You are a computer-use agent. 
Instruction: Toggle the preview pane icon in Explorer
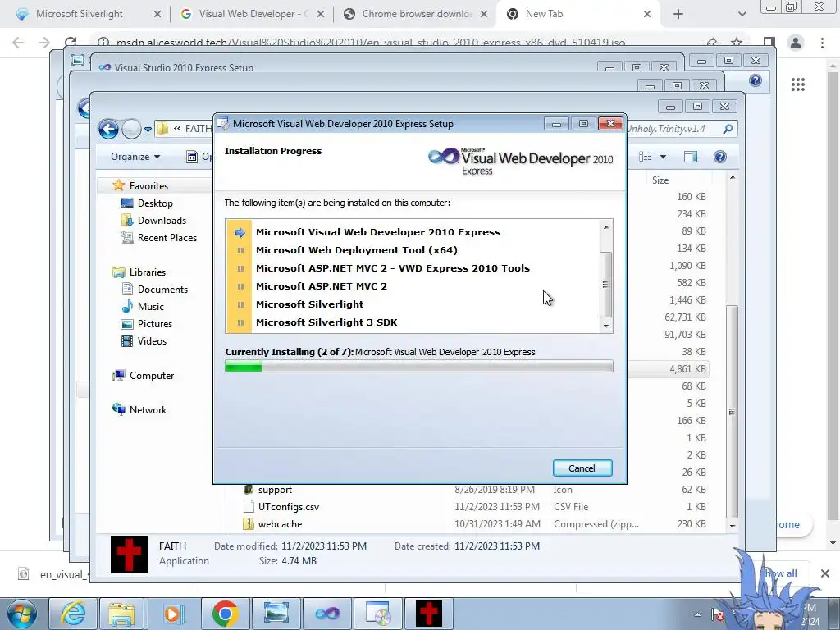click(691, 157)
